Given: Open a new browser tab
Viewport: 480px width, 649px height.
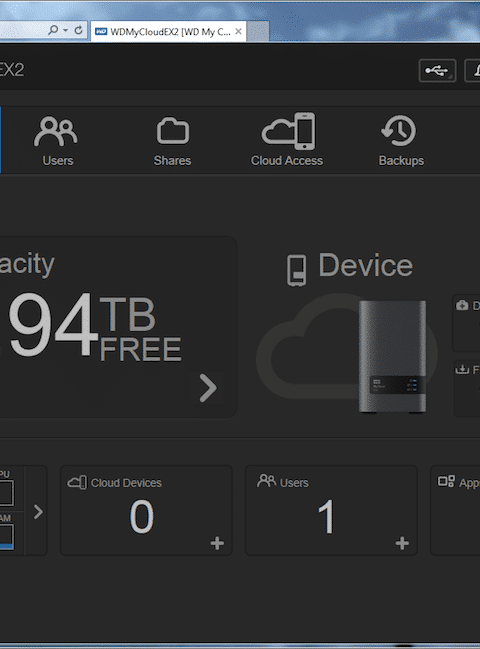Looking at the screenshot, I should [x=258, y=32].
